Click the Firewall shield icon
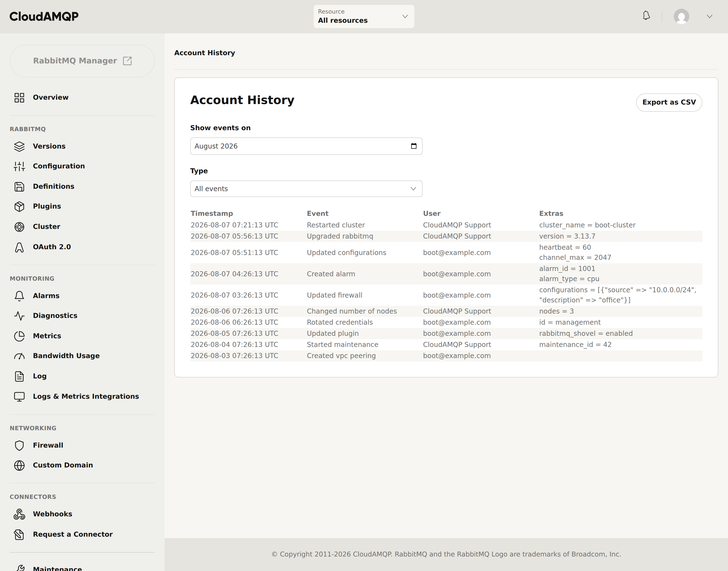The height and width of the screenshot is (571, 728). 19,445
